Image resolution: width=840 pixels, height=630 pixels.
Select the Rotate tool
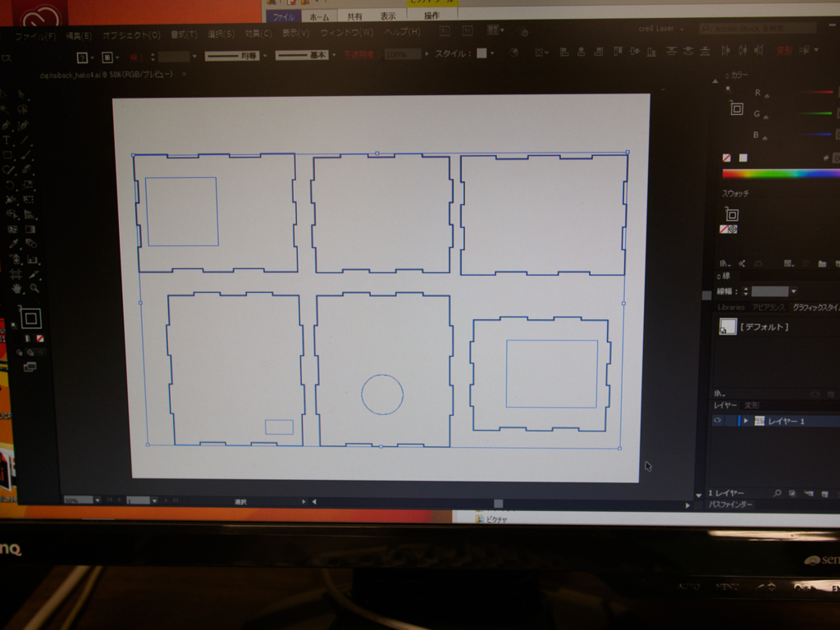coord(9,185)
